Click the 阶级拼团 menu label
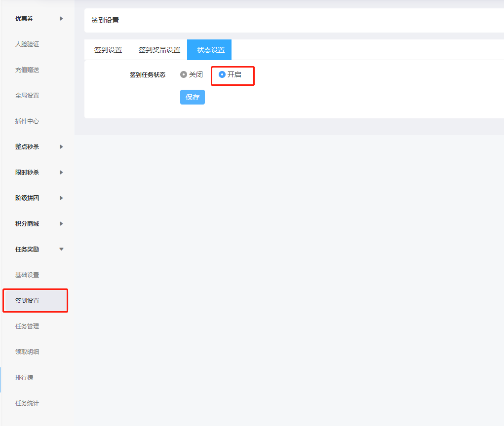The width and height of the screenshot is (504, 426). pyautogui.click(x=27, y=198)
